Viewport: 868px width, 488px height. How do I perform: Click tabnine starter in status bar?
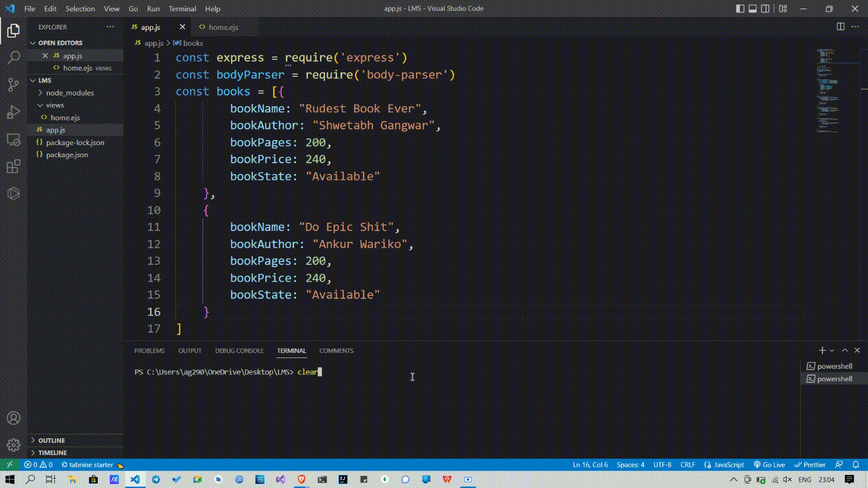92,465
